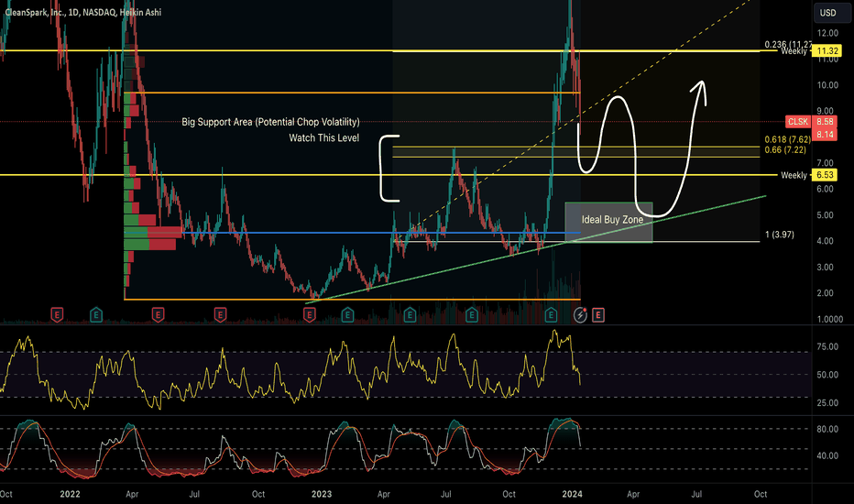Select the orange horizontal line near 9.70
854x504 pixels.
pos(352,93)
